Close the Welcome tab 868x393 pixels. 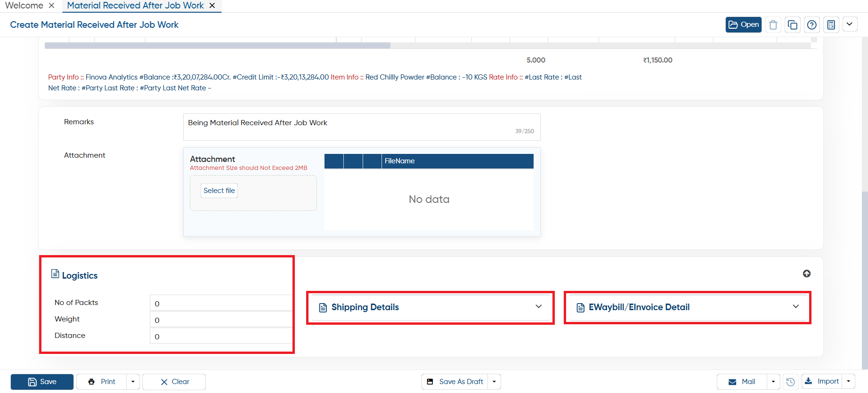(51, 6)
